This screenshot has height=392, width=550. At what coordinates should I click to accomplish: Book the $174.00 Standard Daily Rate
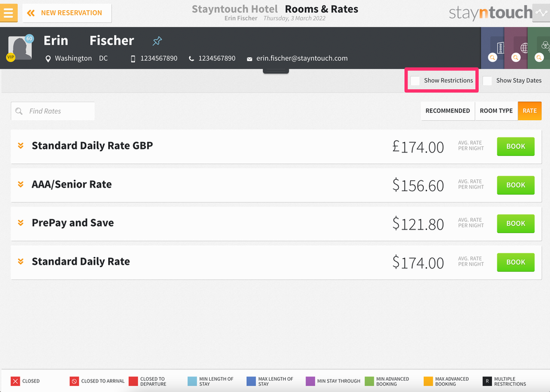pyautogui.click(x=515, y=262)
